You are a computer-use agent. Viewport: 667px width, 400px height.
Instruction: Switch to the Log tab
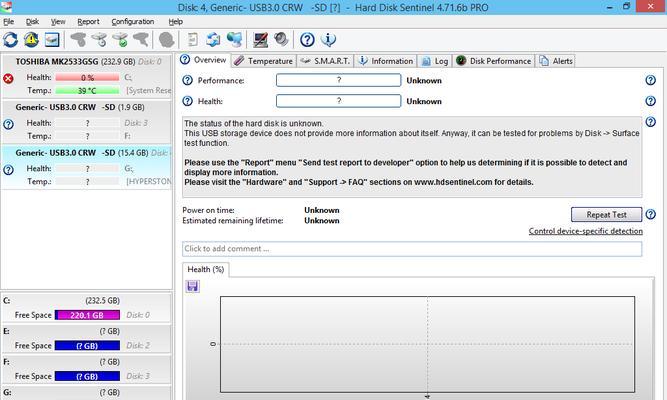(435, 61)
